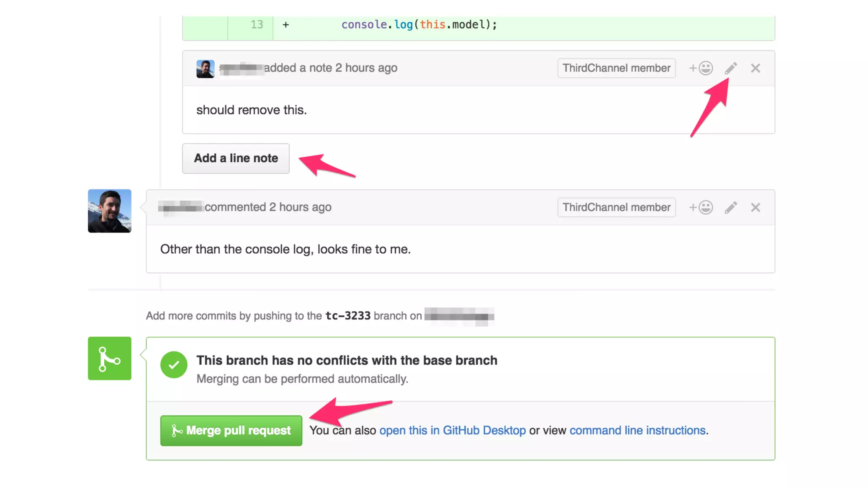The height and width of the screenshot is (488, 868).
Task: Click the green merge branch icon
Action: [109, 358]
